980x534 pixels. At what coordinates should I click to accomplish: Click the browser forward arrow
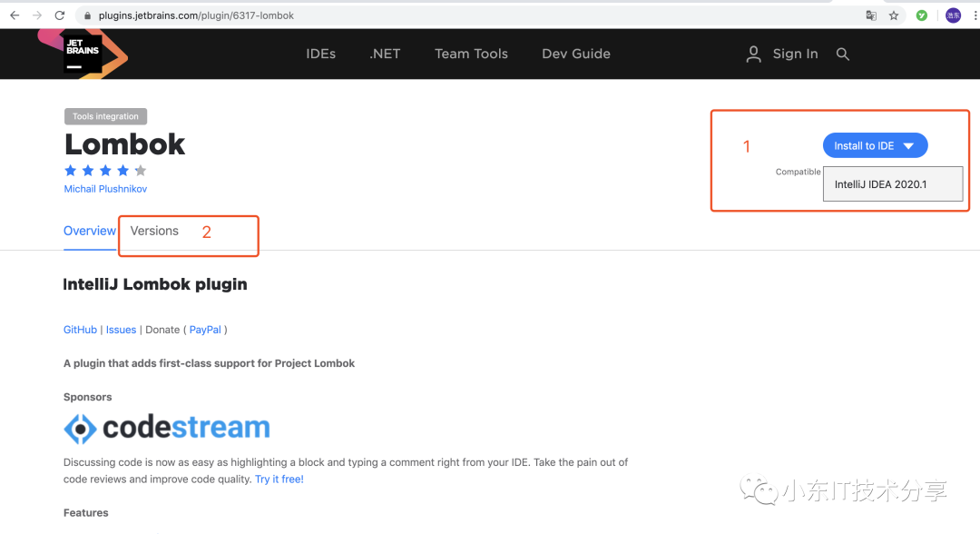click(x=37, y=15)
